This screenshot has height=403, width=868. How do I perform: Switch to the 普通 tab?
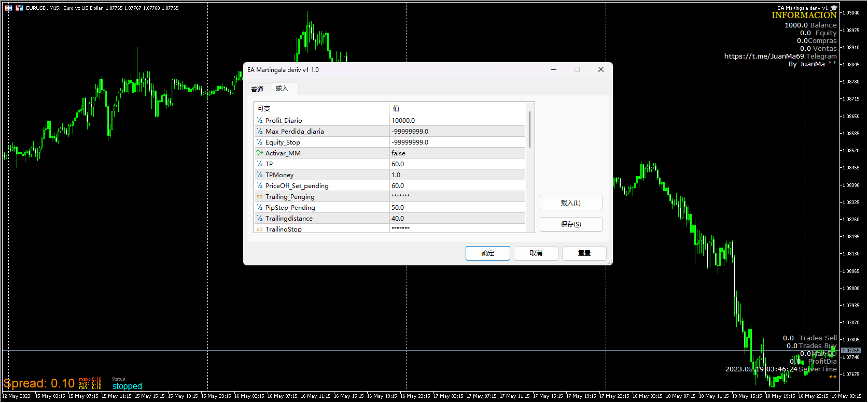(x=257, y=90)
